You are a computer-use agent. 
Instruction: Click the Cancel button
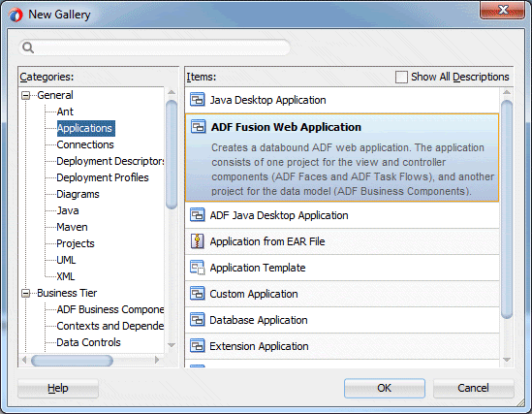(473, 388)
